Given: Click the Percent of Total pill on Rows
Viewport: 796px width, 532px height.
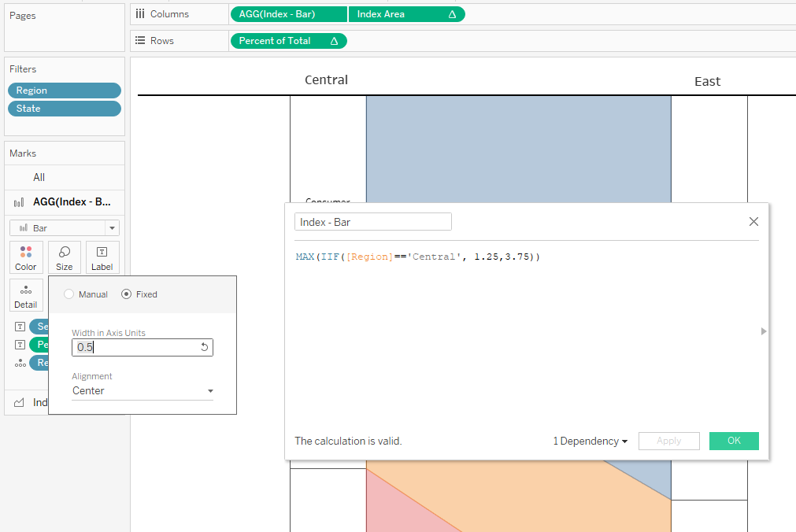Looking at the screenshot, I should [x=288, y=41].
